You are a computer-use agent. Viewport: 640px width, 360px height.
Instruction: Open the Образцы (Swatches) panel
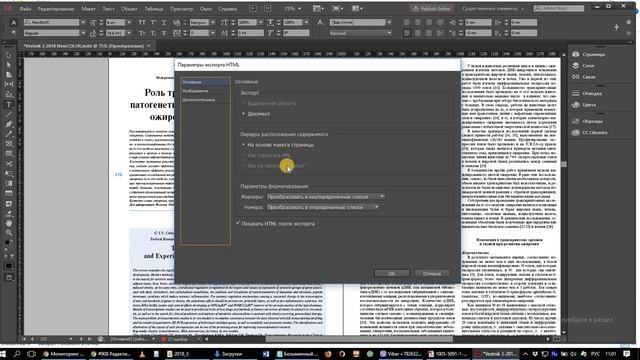(587, 121)
